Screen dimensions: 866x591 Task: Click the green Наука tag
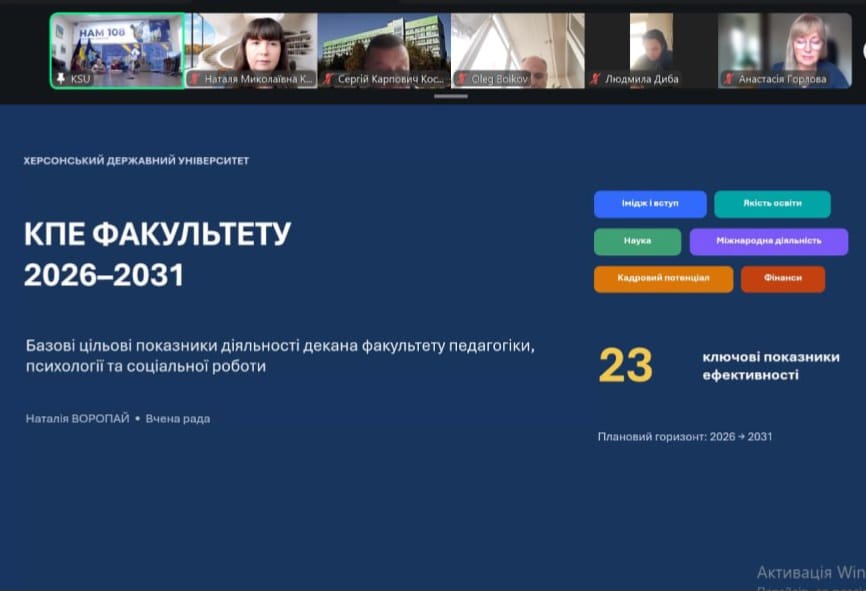[x=637, y=241]
